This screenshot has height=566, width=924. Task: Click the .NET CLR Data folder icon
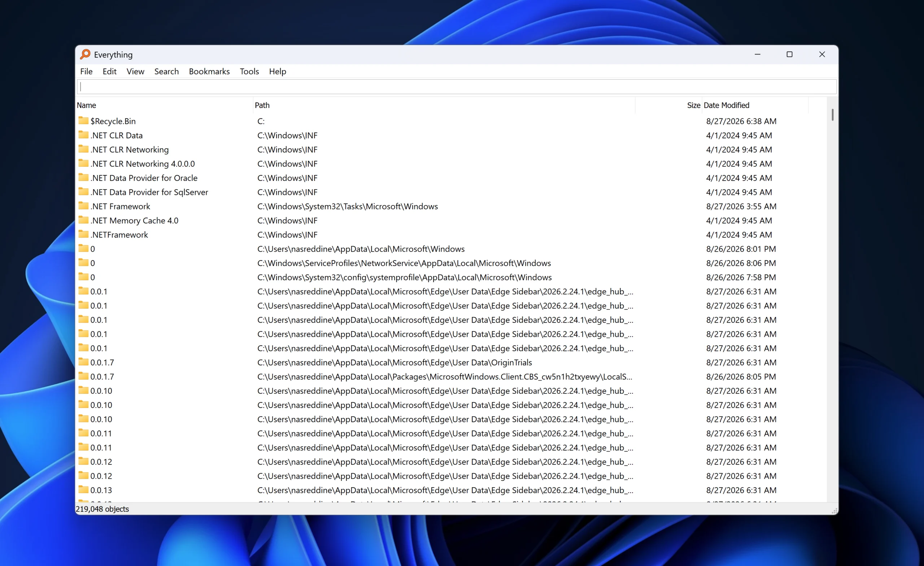(x=83, y=135)
